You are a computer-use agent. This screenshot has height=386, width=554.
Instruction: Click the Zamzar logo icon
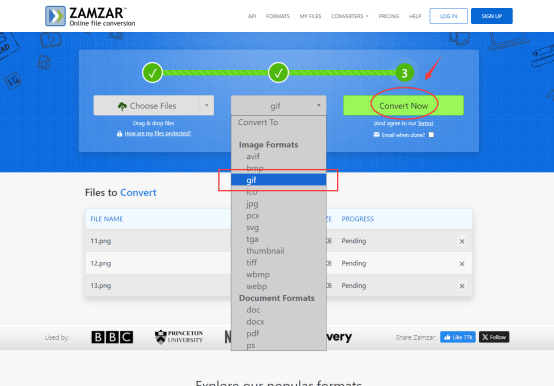click(55, 16)
